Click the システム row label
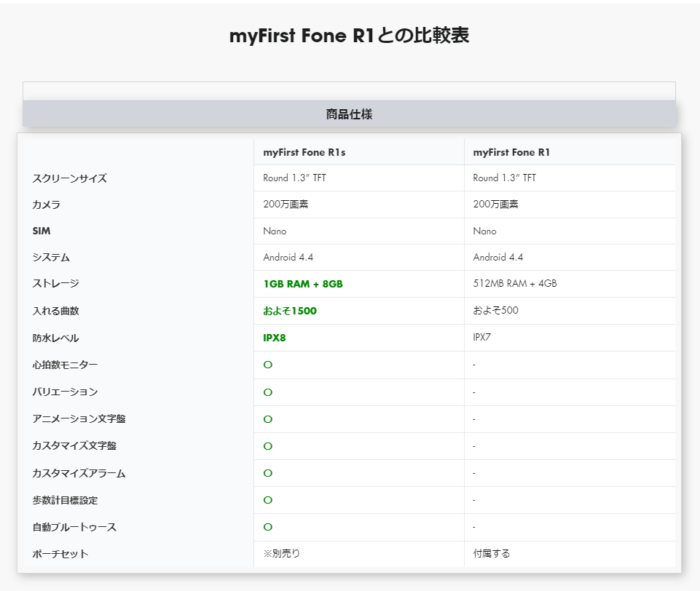 point(51,257)
